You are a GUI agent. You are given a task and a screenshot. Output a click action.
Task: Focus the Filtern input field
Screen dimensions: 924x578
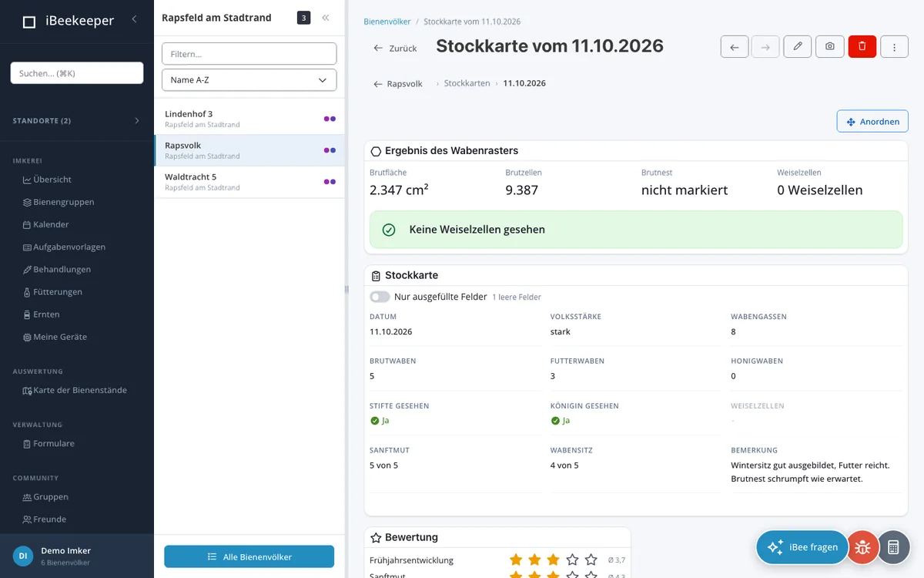[x=249, y=54]
